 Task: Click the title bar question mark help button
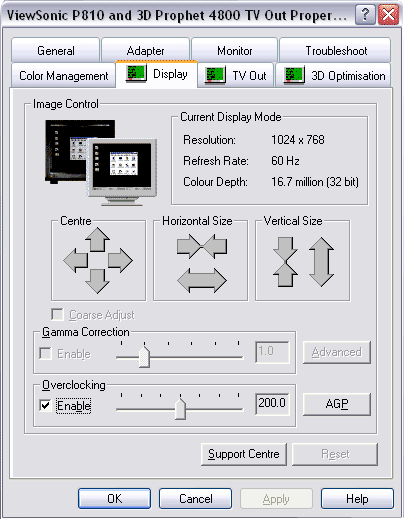tap(365, 14)
